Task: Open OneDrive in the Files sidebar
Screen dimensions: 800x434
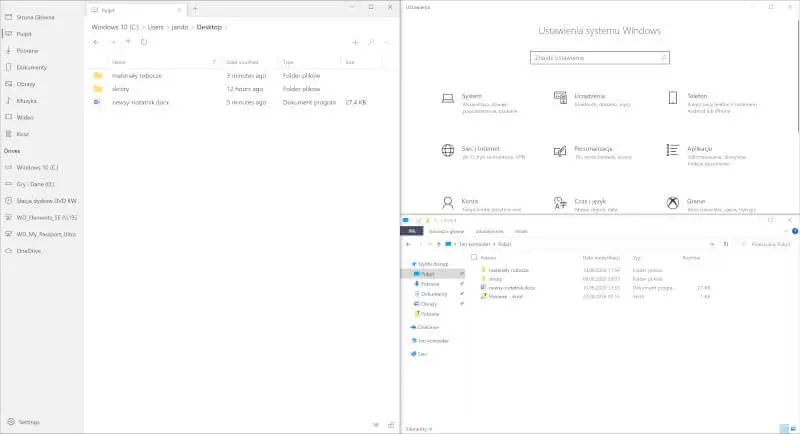Action: 29,251
